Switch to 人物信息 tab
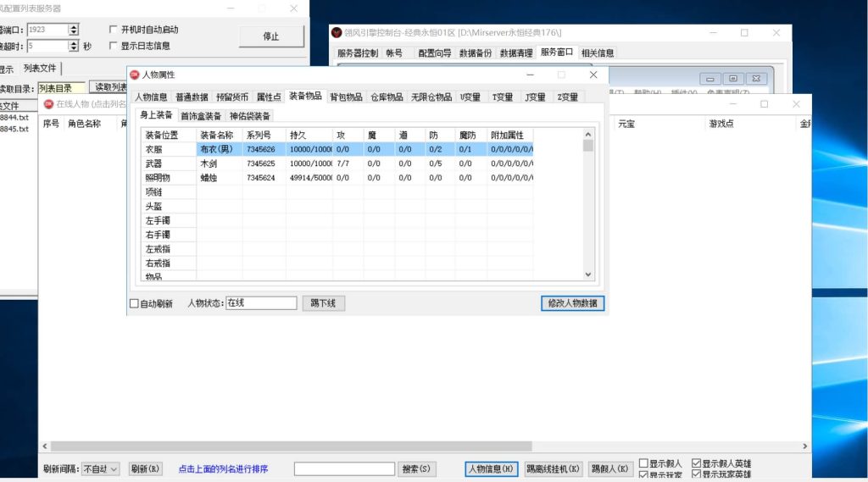Screen dimensions: 868x482 [x=151, y=97]
